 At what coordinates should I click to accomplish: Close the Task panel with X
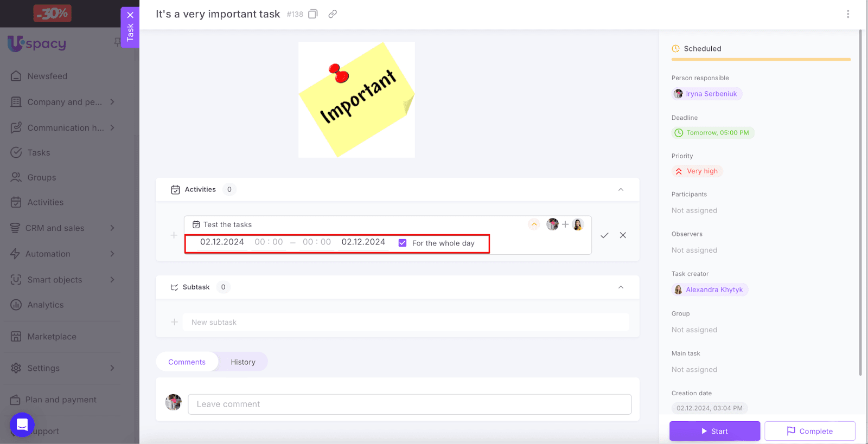(x=130, y=15)
